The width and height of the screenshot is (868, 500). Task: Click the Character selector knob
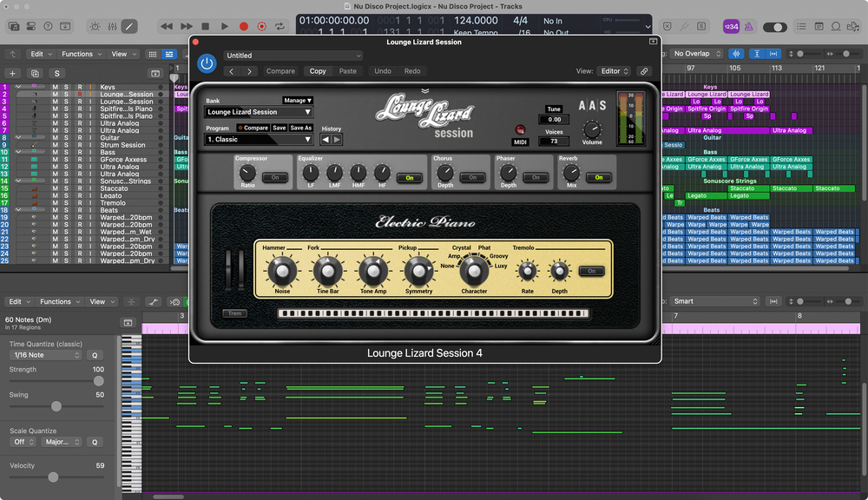point(474,272)
